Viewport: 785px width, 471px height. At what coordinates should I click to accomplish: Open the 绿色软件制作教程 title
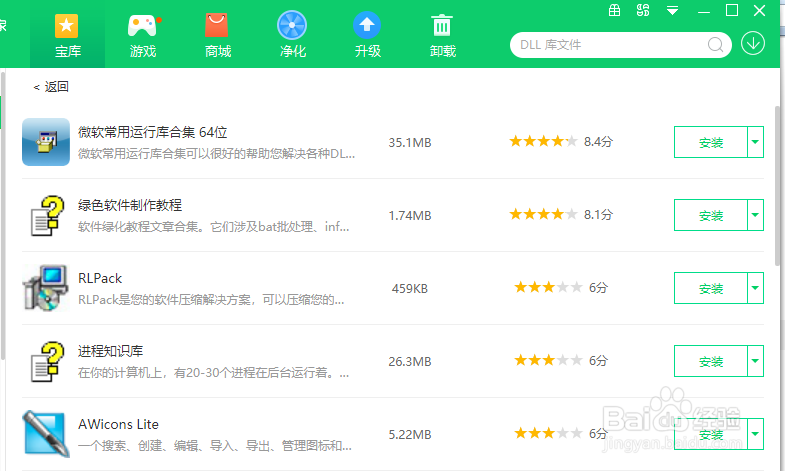click(130, 205)
